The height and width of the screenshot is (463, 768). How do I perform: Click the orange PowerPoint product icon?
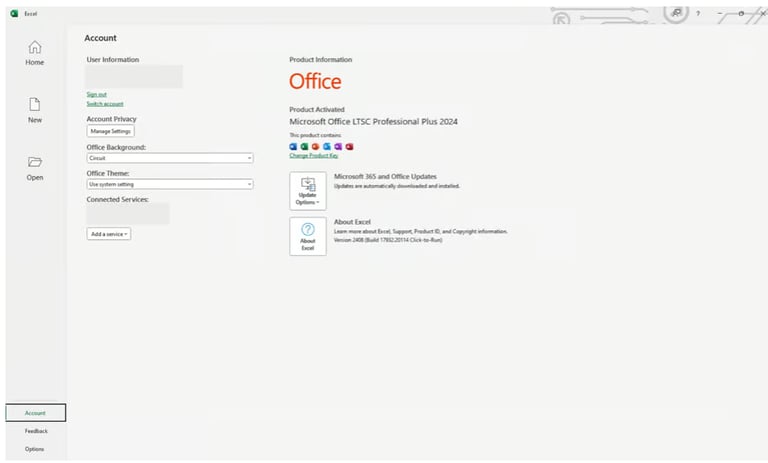point(315,146)
